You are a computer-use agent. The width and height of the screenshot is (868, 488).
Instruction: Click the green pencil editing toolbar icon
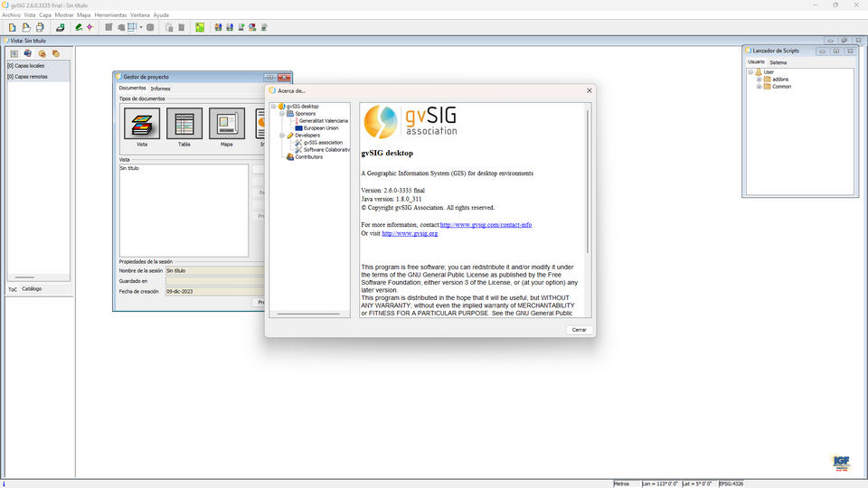80,27
